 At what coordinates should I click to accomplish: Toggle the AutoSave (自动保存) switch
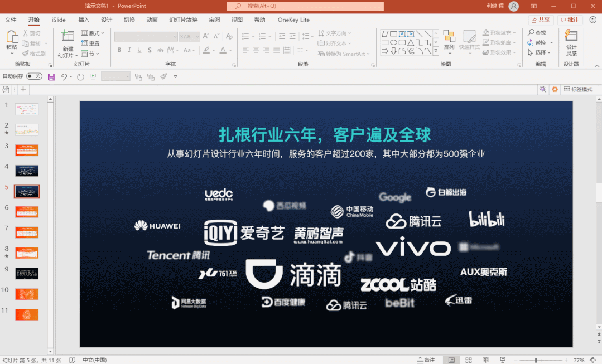(x=34, y=76)
